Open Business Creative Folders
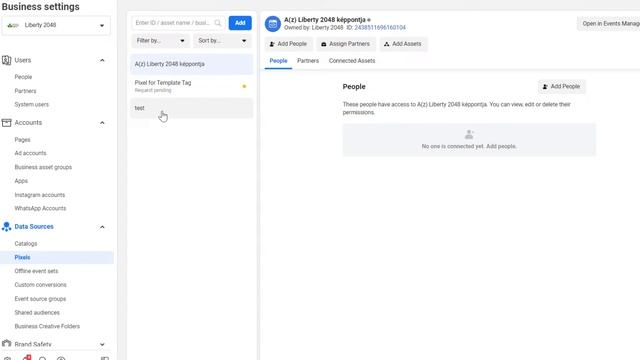 [x=47, y=327]
